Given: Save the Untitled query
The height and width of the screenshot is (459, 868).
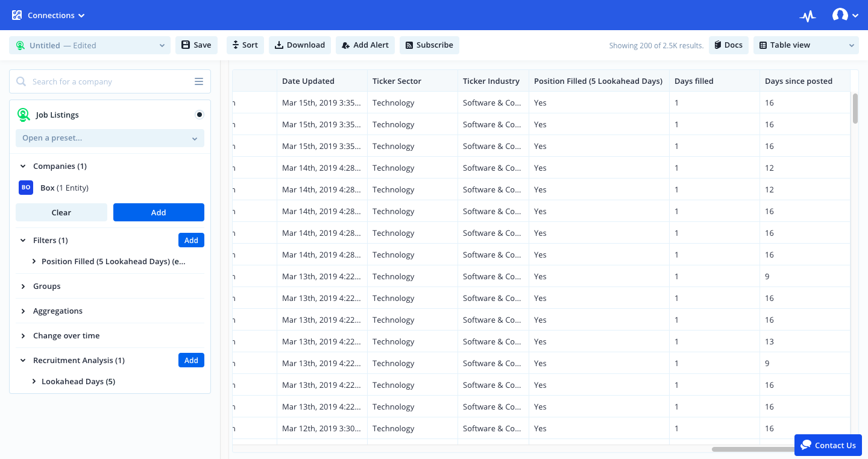Looking at the screenshot, I should (x=196, y=45).
